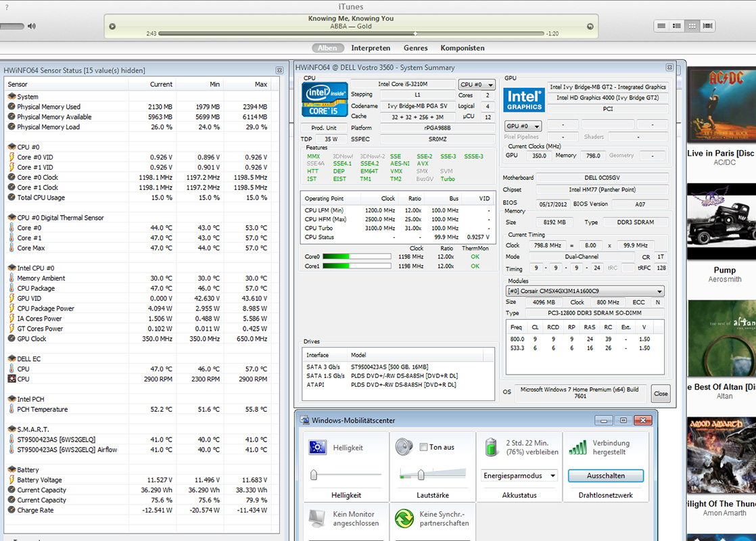Click the brightness display icon in Mobility Center
756x541 pixels.
point(317,448)
